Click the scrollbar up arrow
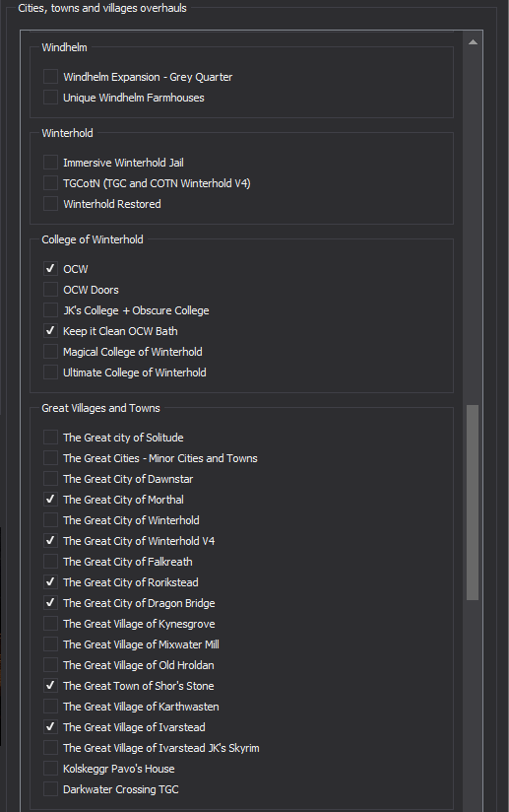The height and width of the screenshot is (812, 509). coord(473,42)
